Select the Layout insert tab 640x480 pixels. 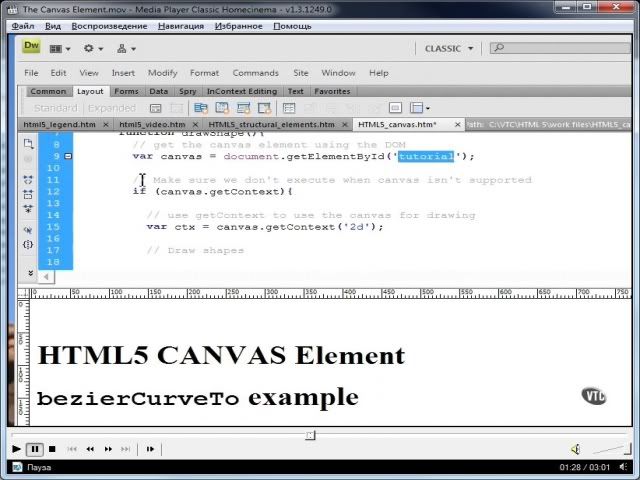point(90,91)
